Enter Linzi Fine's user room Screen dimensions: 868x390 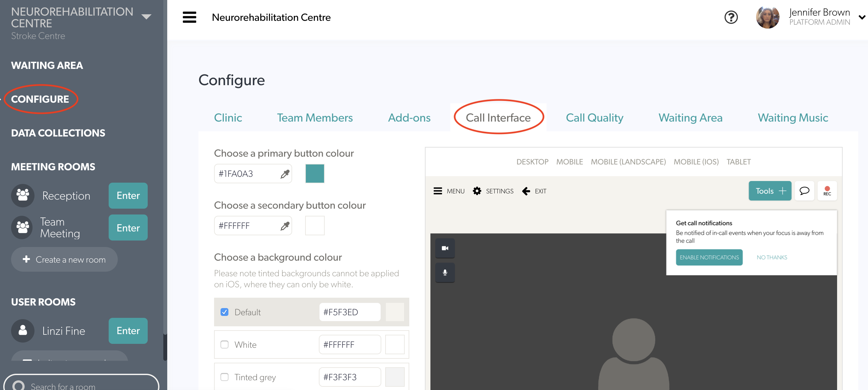(128, 331)
